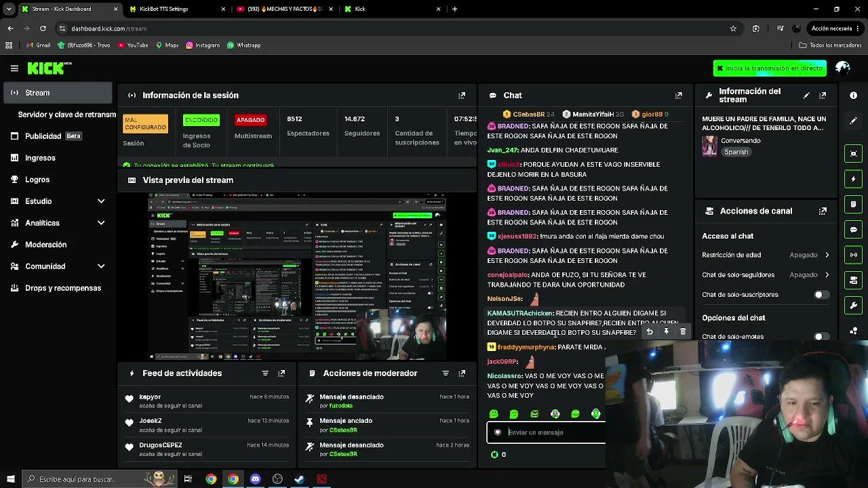
Task: Open Task View on the taskbar
Action: 188,479
